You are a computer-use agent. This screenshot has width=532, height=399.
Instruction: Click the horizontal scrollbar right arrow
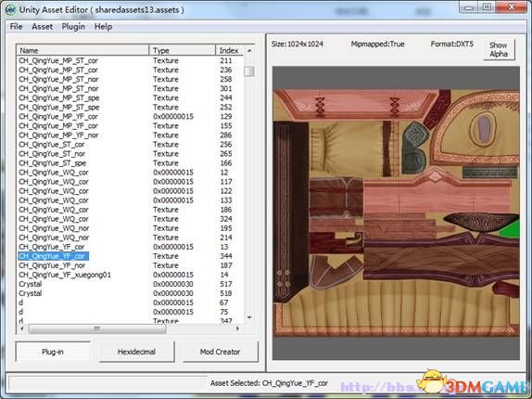(x=237, y=328)
